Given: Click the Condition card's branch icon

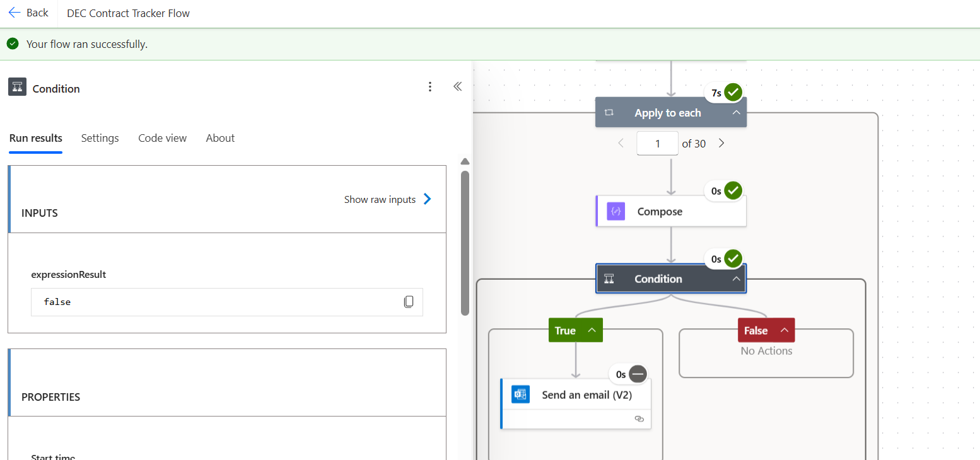Looking at the screenshot, I should click(609, 279).
